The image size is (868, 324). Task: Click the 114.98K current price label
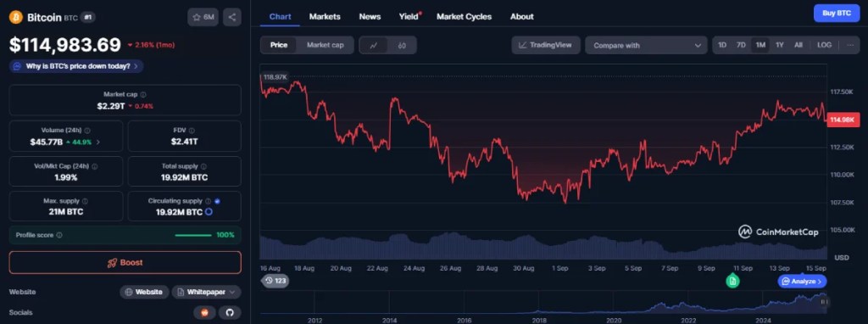tap(843, 120)
